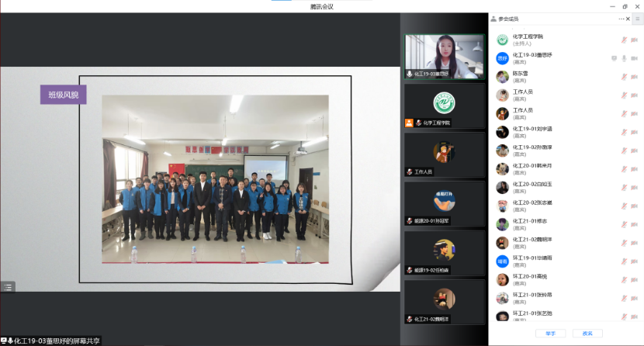Click the camera icon for 化学工程学院 host row

[x=634, y=40]
